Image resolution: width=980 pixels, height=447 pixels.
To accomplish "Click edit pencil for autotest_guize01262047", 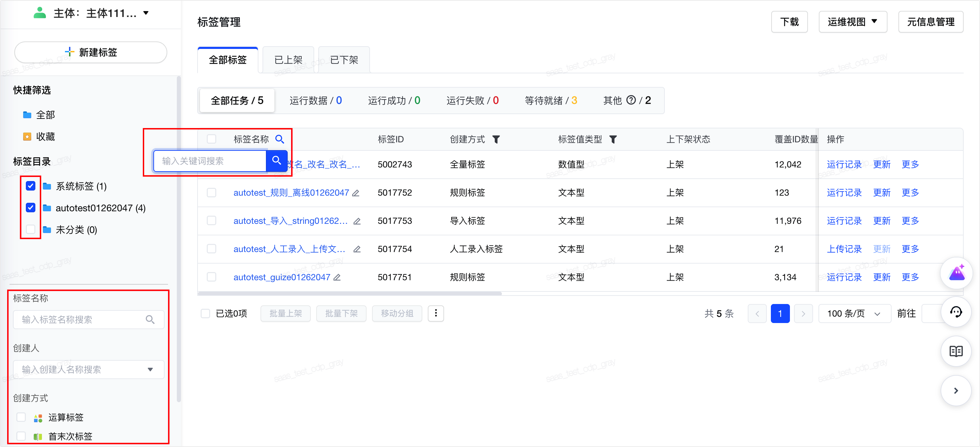I will click(337, 278).
